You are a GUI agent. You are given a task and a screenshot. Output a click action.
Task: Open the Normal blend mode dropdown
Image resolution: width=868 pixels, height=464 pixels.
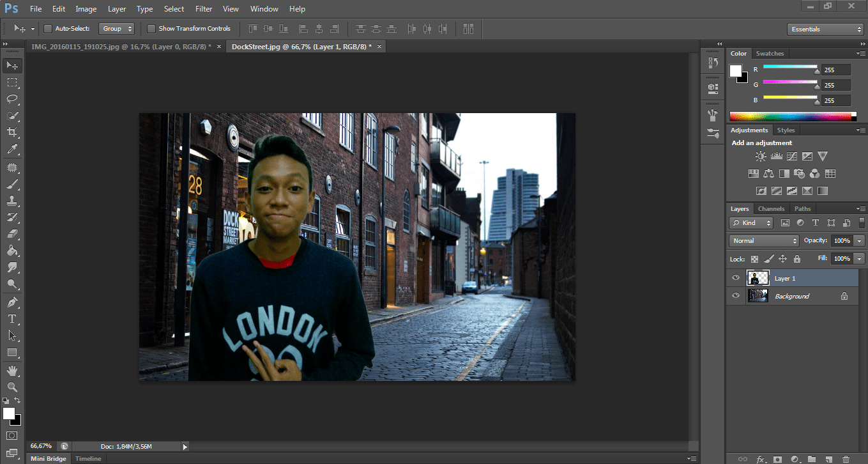pos(765,241)
